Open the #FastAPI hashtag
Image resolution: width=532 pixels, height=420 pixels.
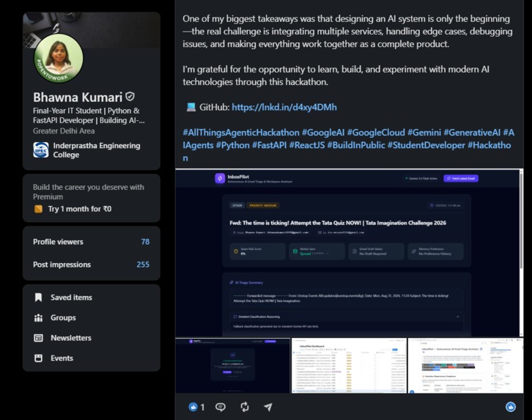270,145
